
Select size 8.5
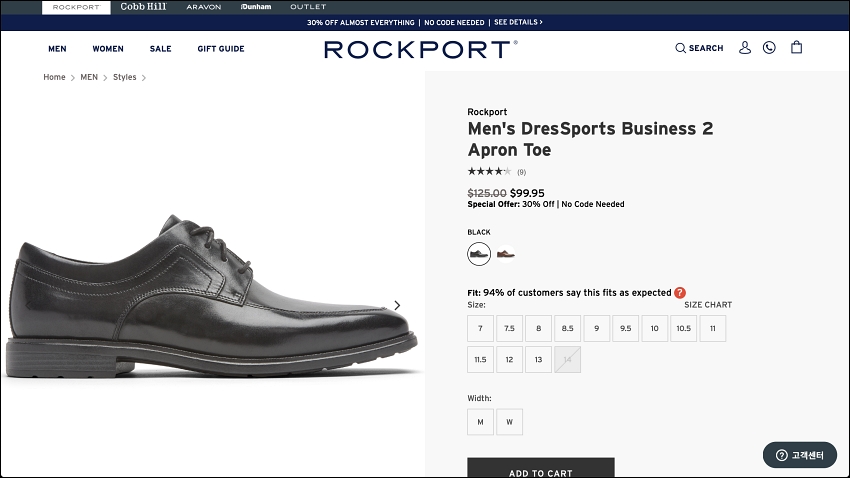coord(568,328)
